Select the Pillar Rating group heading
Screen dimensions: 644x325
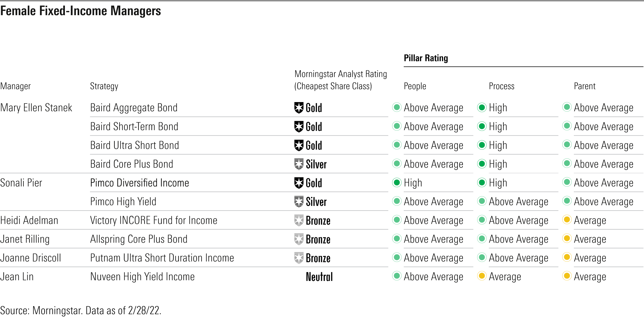click(x=426, y=58)
